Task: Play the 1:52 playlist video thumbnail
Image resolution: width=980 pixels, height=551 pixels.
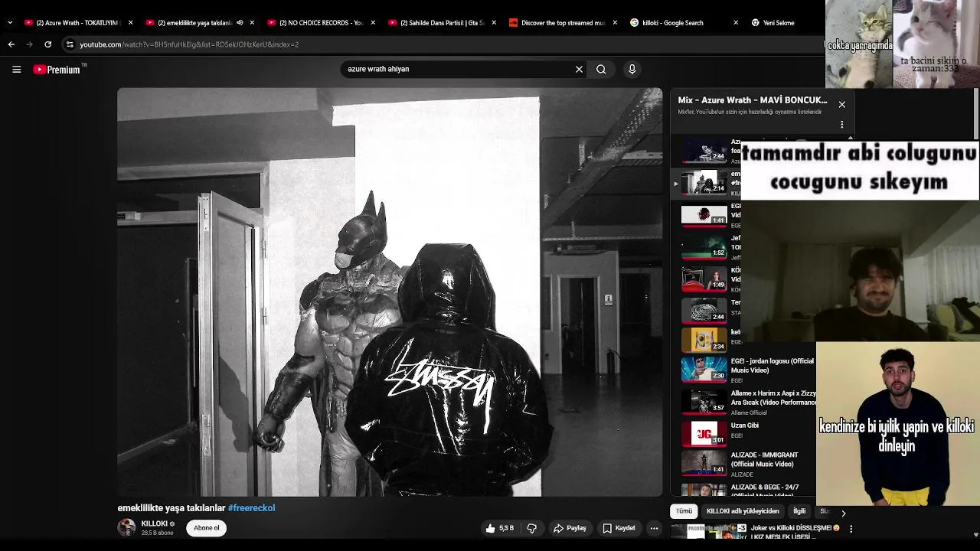Action: click(704, 247)
